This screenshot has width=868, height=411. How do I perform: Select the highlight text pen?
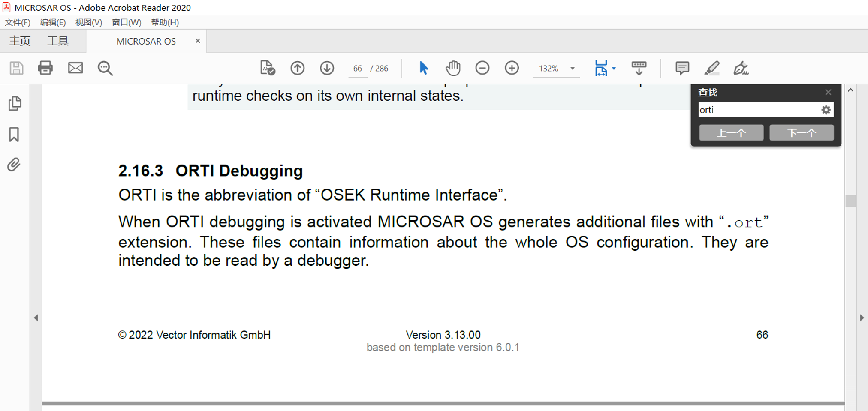click(x=712, y=68)
